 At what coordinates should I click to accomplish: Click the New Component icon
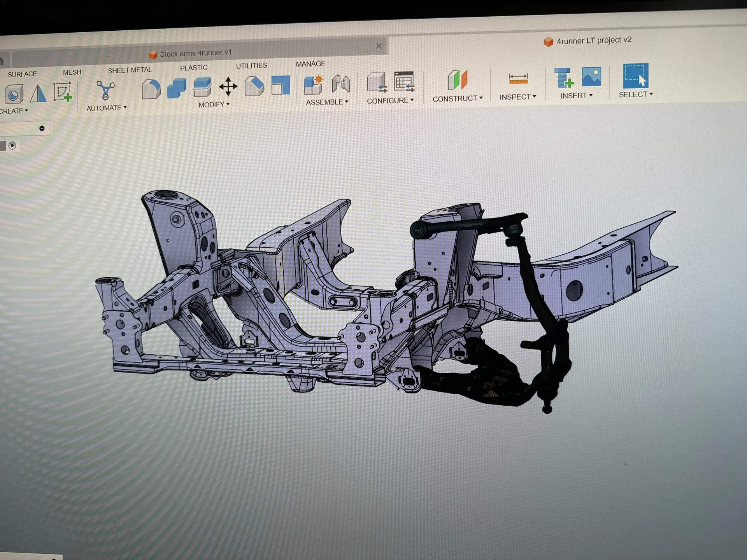314,84
